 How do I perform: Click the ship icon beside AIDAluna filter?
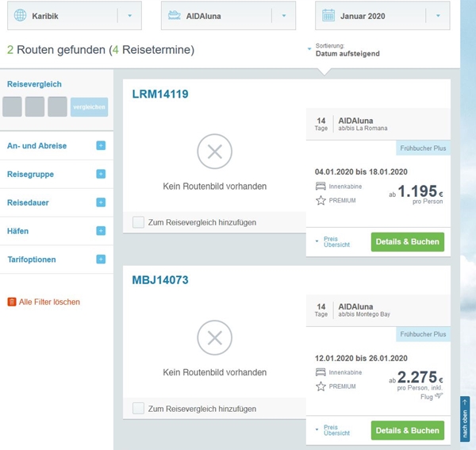click(174, 16)
